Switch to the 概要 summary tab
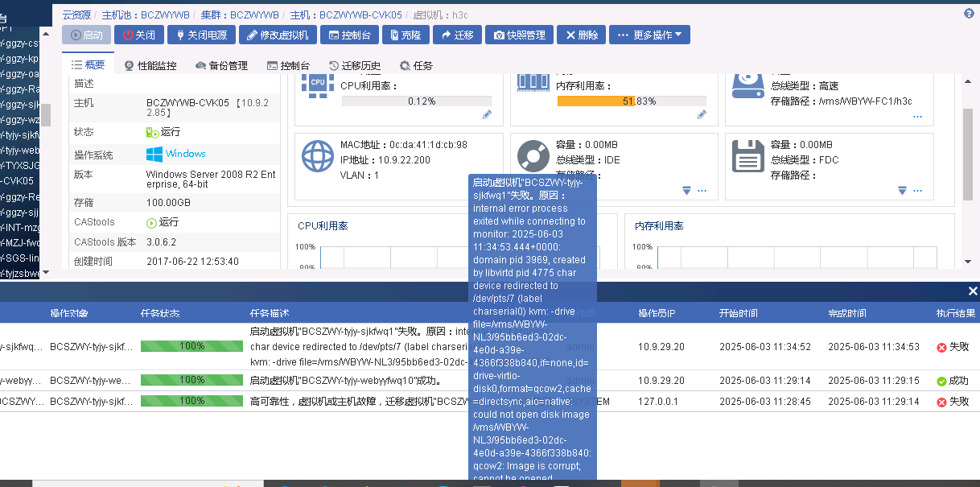The height and width of the screenshot is (487, 980). point(88,65)
